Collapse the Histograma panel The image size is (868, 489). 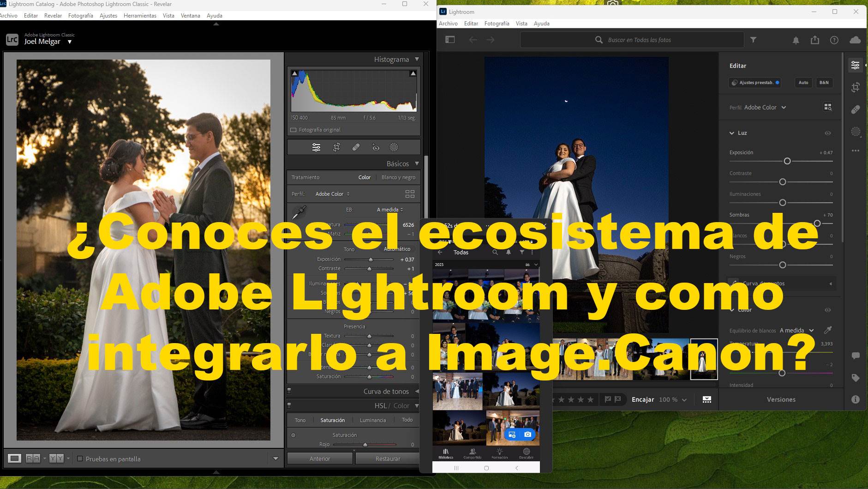(417, 59)
